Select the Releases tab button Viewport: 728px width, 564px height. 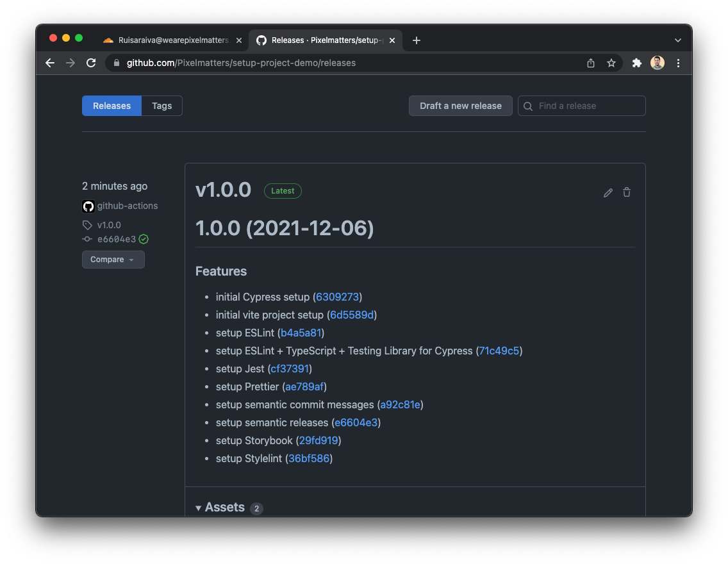pos(112,106)
